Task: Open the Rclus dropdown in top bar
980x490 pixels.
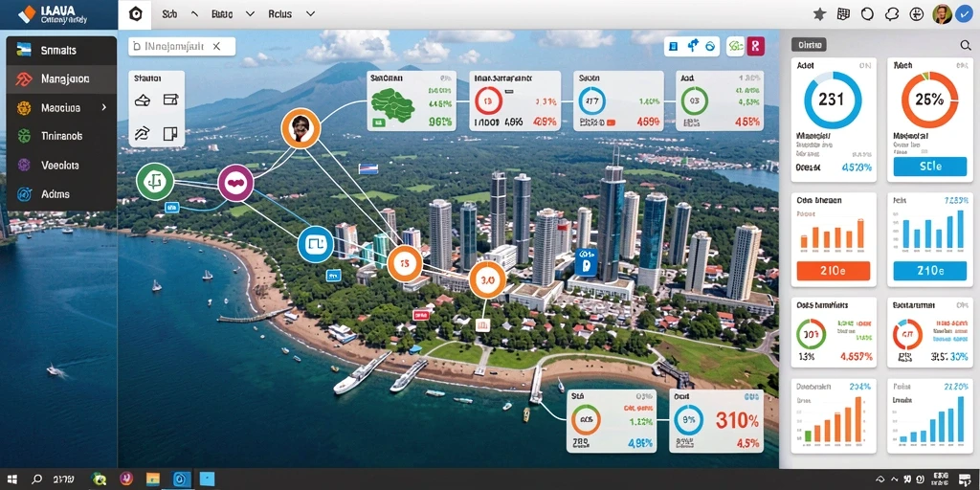Action: [291, 13]
